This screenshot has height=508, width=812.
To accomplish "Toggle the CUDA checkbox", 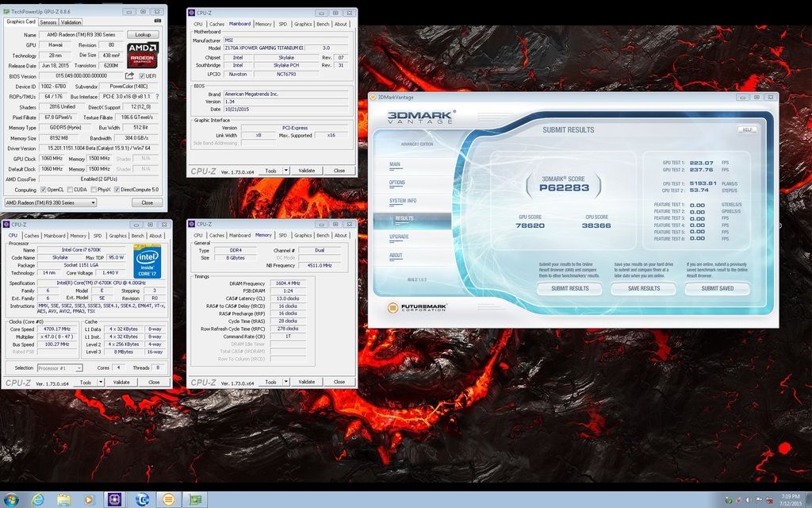I will pos(70,190).
